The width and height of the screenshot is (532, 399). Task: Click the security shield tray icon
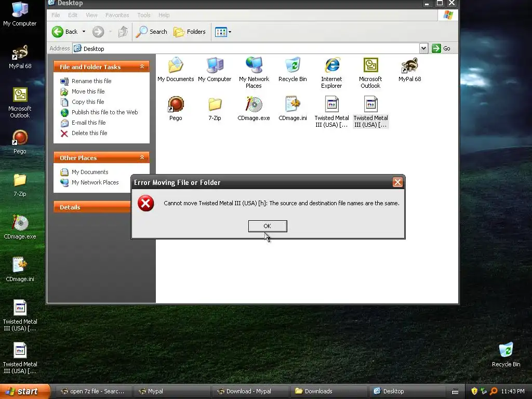[x=474, y=391]
